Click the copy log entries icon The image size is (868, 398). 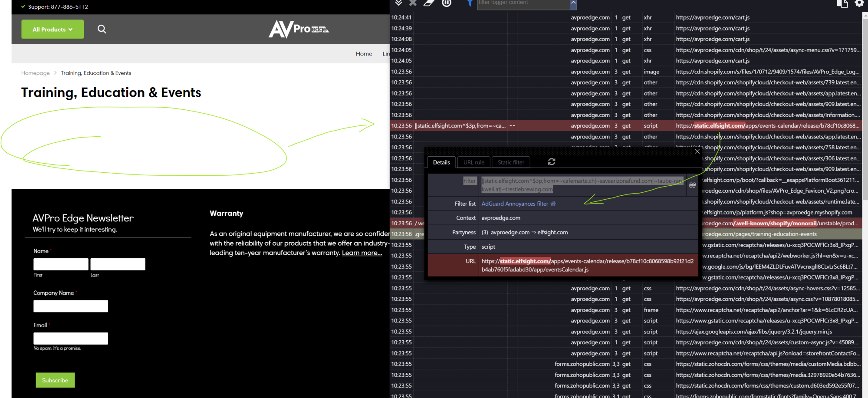click(842, 3)
